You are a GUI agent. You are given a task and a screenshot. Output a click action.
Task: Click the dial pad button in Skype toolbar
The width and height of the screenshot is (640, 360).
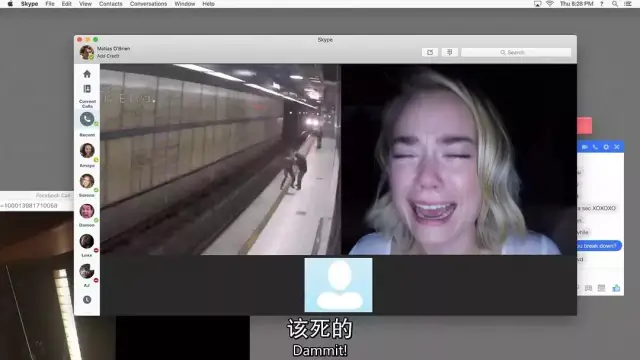click(x=450, y=52)
